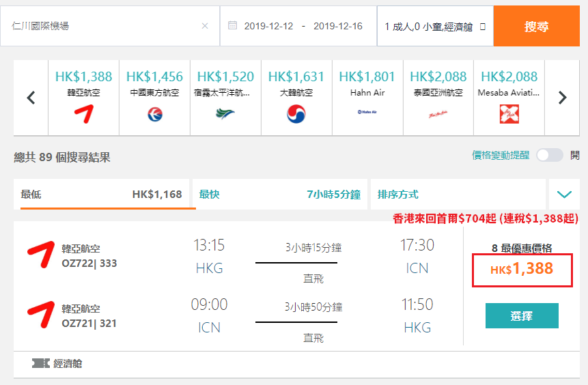Screen dimensions: 588x385
Task: Click Asiana logo for flight OZ722
Action: tap(41, 255)
